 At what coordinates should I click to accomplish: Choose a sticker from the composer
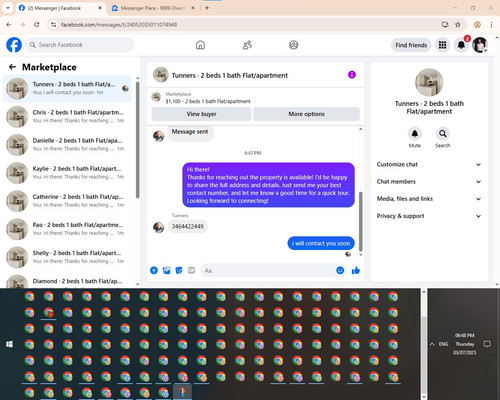[x=179, y=270]
